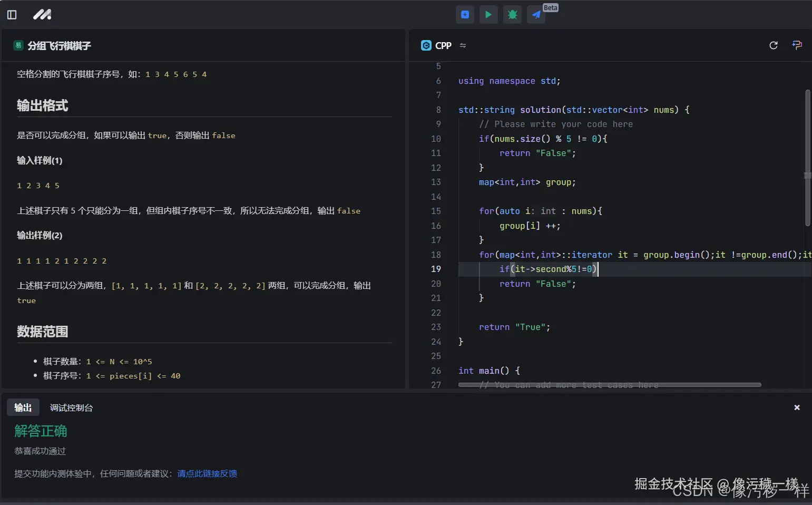Click the 'for(auto i: int : nums){' line

(540, 211)
